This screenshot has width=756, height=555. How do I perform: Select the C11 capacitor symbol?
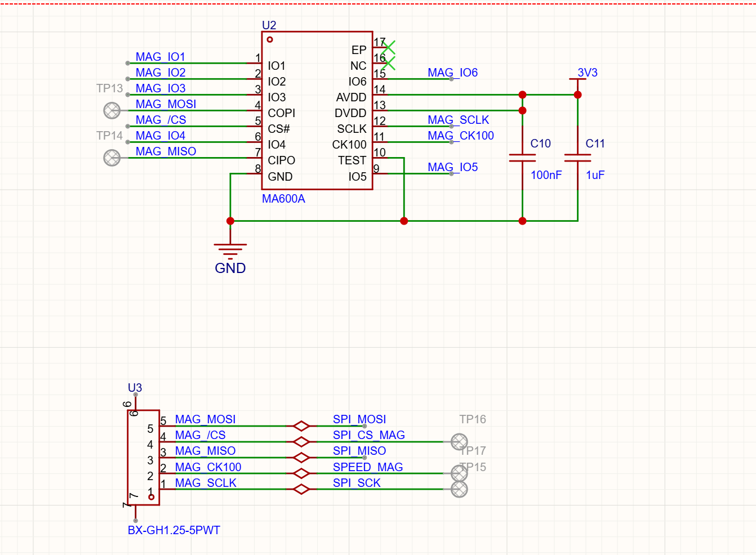[x=577, y=158]
